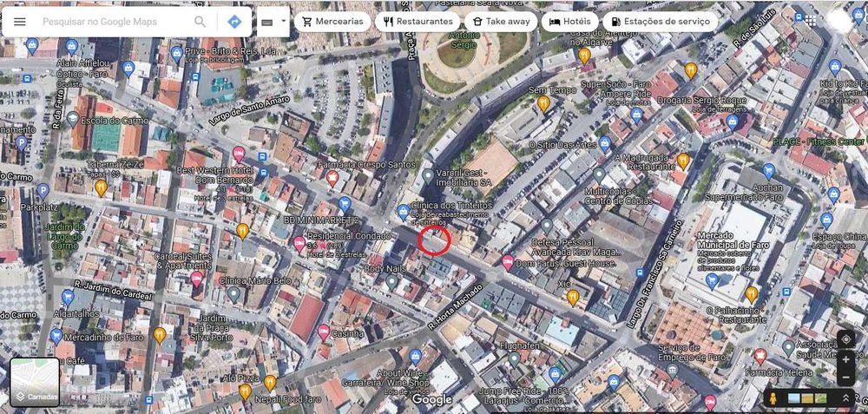The height and width of the screenshot is (414, 868).
Task: Open the Cardeal Suites & Apartments pin
Action: pos(196,279)
